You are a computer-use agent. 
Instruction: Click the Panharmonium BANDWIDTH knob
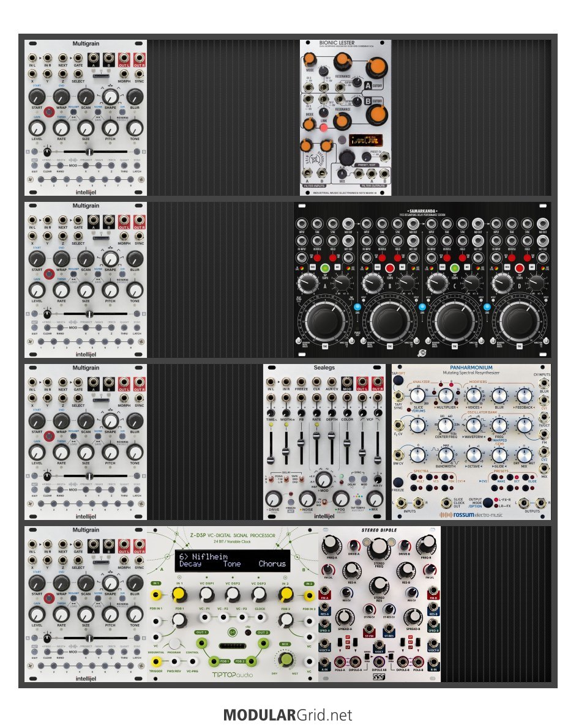click(446, 456)
